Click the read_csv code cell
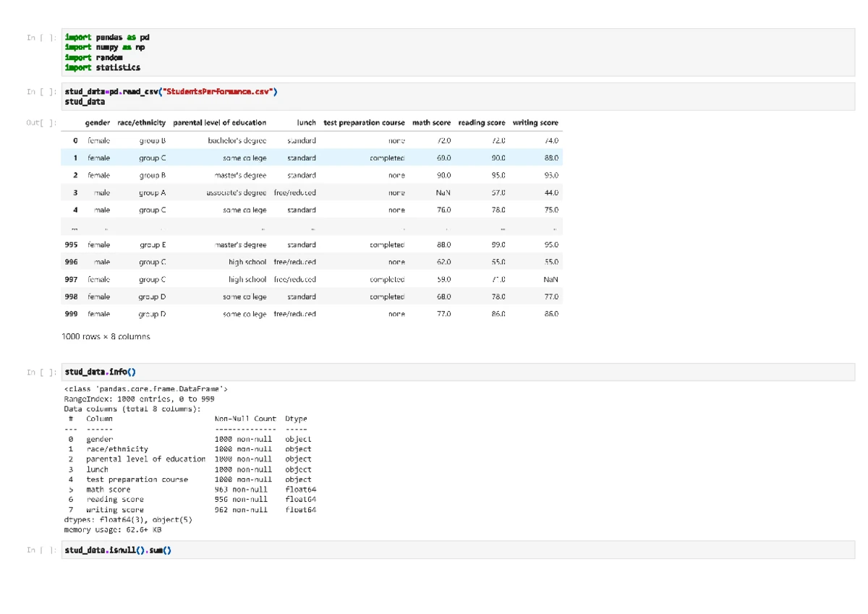 point(458,97)
